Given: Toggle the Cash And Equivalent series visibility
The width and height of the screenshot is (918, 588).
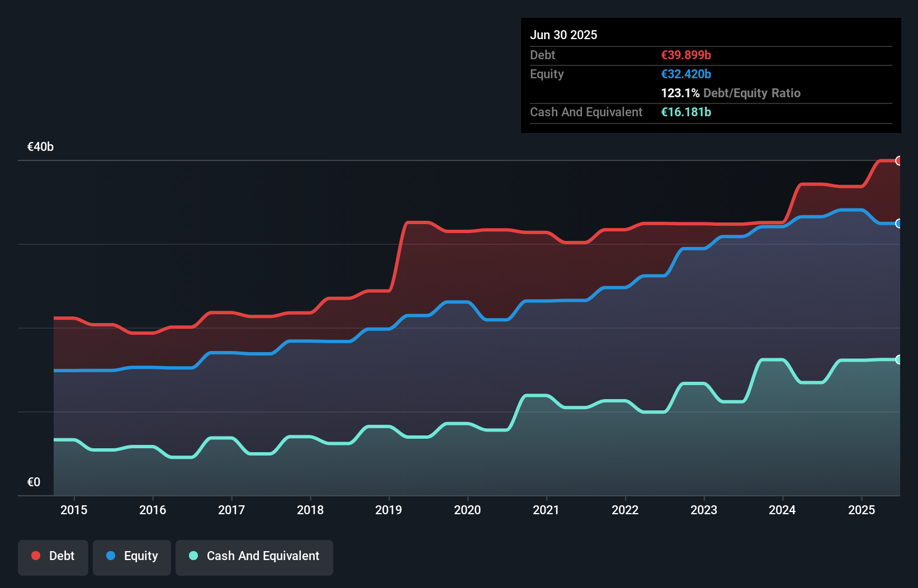Looking at the screenshot, I should click(254, 557).
